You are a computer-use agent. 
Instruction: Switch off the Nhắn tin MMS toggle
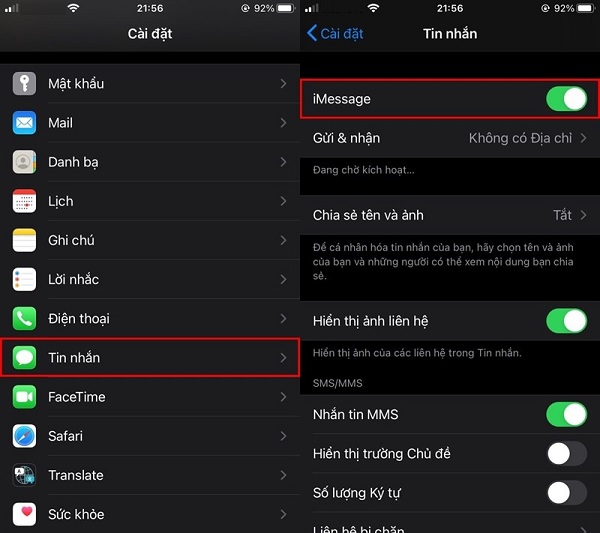(x=566, y=414)
